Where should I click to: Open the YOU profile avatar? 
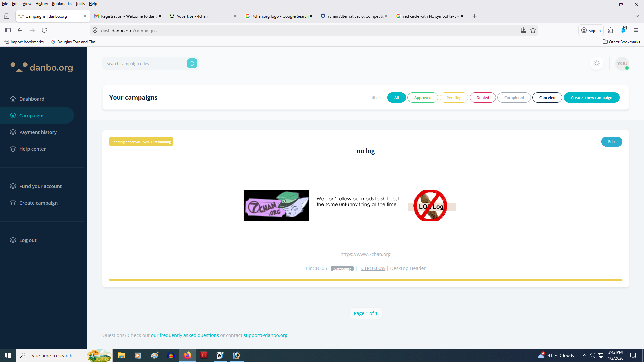tap(622, 64)
